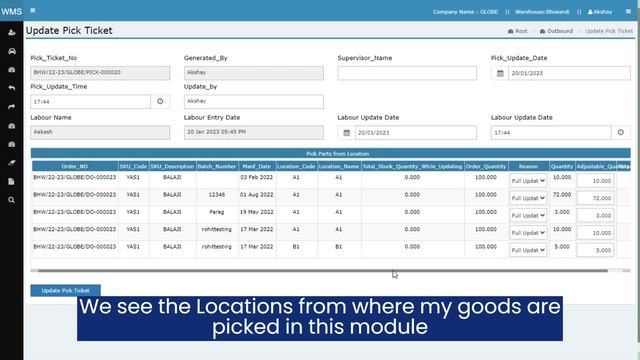Click the Update_by field showing Akshay

pos(253,102)
